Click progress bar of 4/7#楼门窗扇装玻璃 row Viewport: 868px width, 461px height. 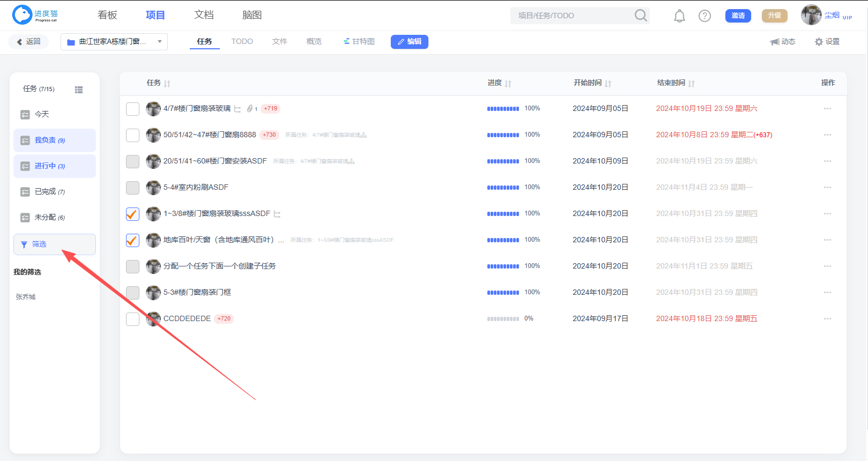[x=503, y=109]
